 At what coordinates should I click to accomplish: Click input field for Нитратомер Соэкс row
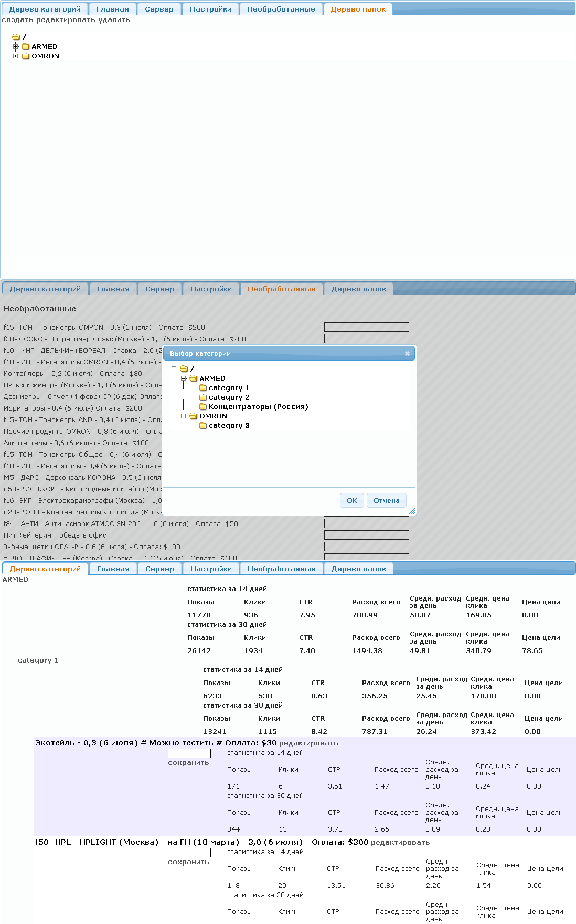pos(367,339)
